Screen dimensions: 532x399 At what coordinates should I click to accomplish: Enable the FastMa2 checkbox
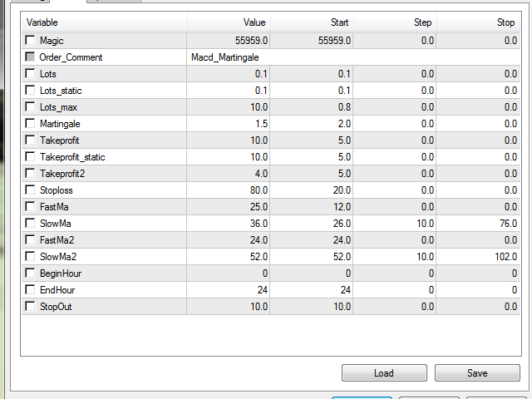click(x=30, y=239)
